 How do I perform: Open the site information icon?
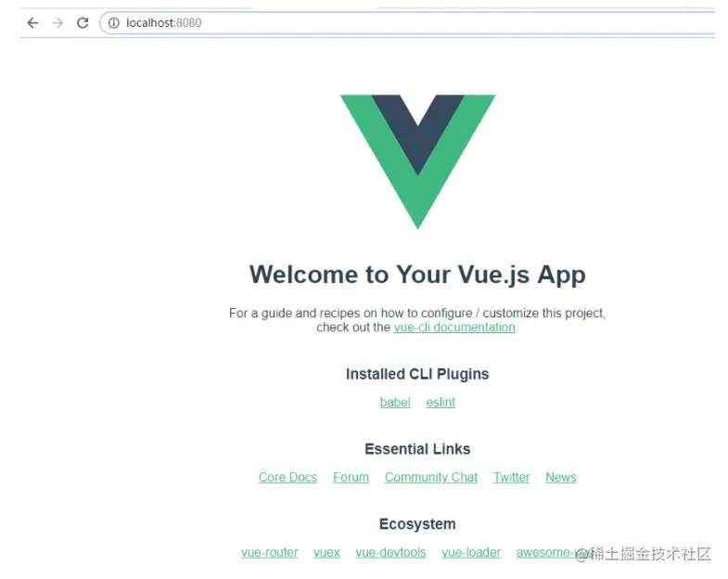(x=114, y=23)
